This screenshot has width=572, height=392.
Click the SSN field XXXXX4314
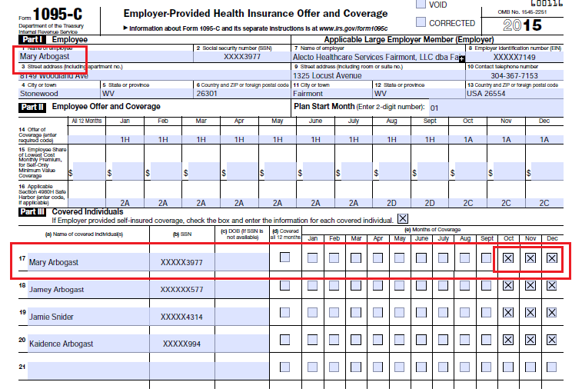tap(181, 317)
